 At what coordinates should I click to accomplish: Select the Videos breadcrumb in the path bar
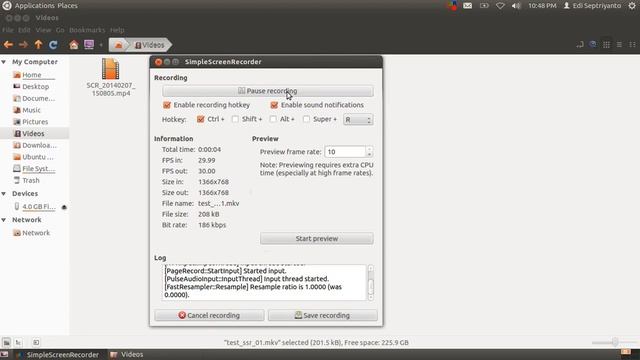pos(150,45)
